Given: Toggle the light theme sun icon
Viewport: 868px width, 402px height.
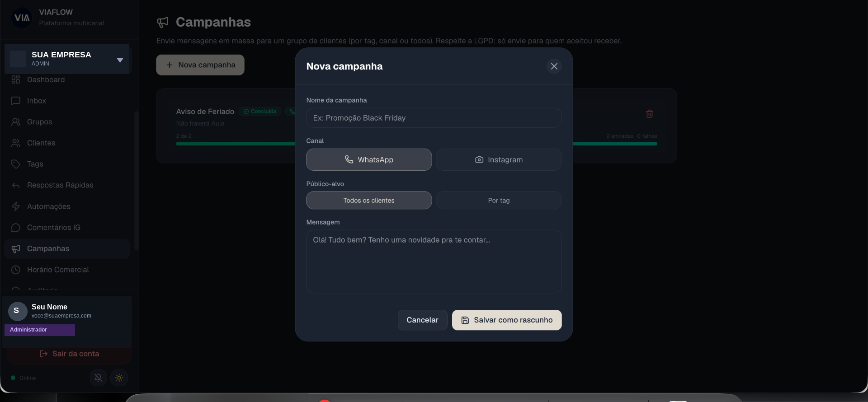Looking at the screenshot, I should coord(119,378).
